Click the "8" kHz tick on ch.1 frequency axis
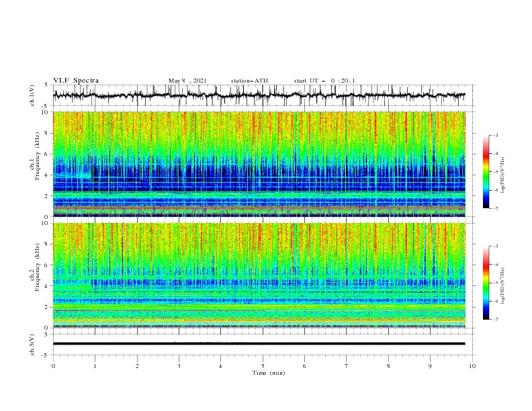The image size is (532, 411). click(47, 133)
